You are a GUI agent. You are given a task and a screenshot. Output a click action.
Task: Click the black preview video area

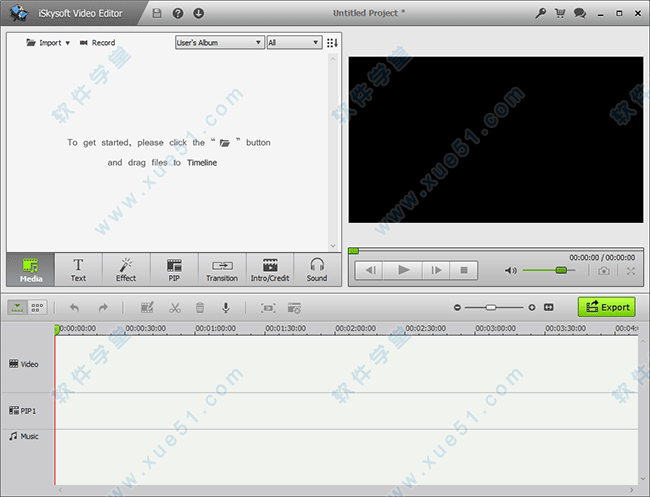(x=496, y=140)
